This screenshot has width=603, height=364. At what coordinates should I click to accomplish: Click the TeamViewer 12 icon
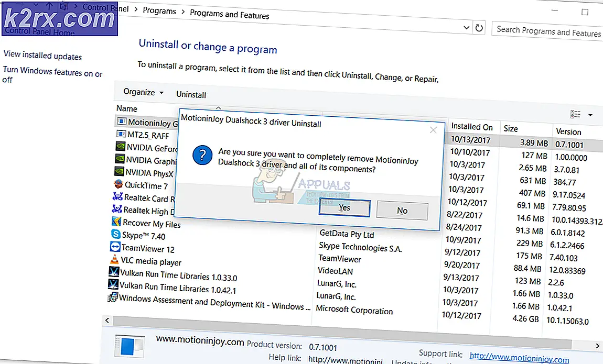(x=115, y=247)
